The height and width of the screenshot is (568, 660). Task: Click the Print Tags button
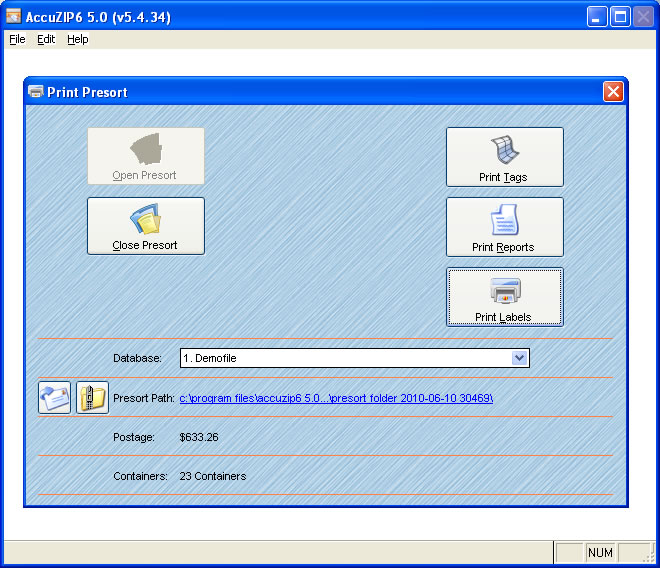tap(505, 157)
